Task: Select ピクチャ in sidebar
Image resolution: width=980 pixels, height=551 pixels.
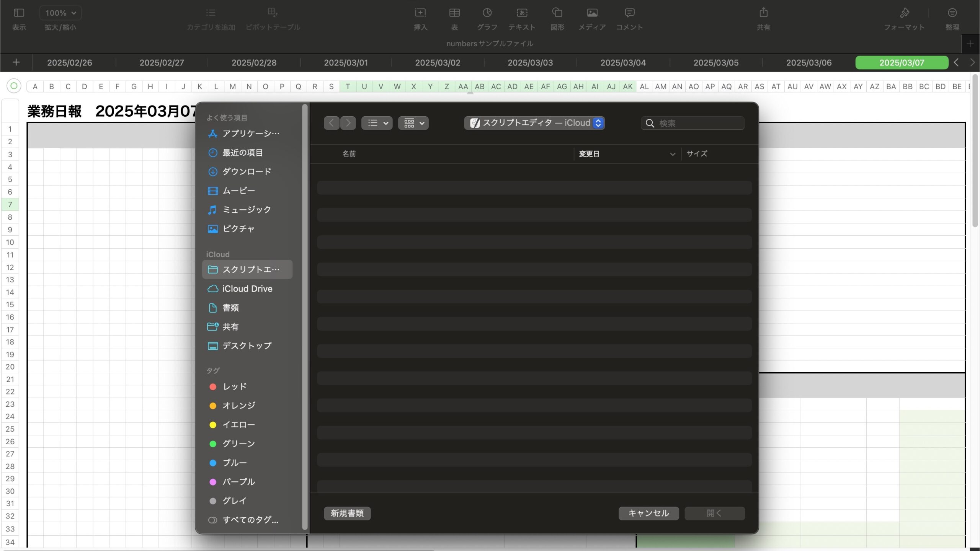Action: point(247,229)
